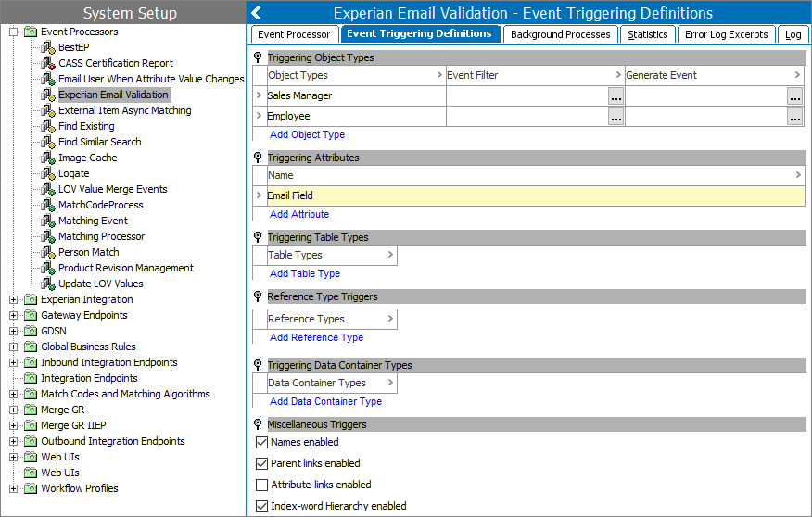This screenshot has width=812, height=517.
Task: Click the Person Match icon
Action: click(x=48, y=253)
